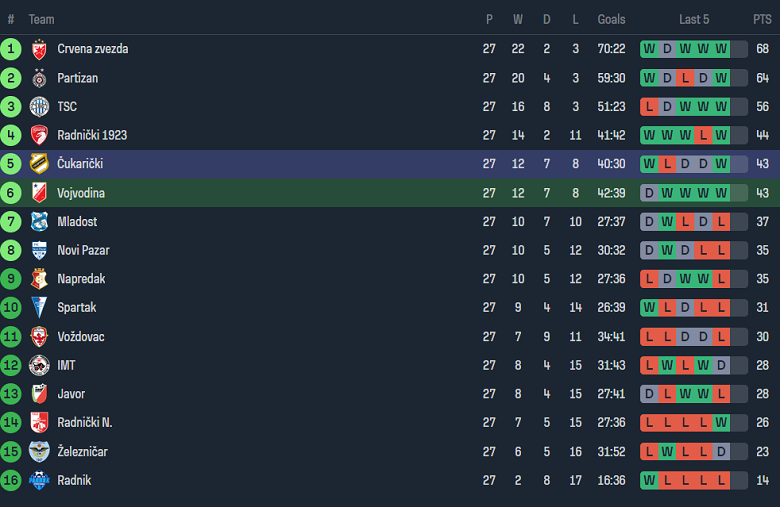The image size is (780, 507).
Task: Open the Voždovac team page
Action: point(81,337)
